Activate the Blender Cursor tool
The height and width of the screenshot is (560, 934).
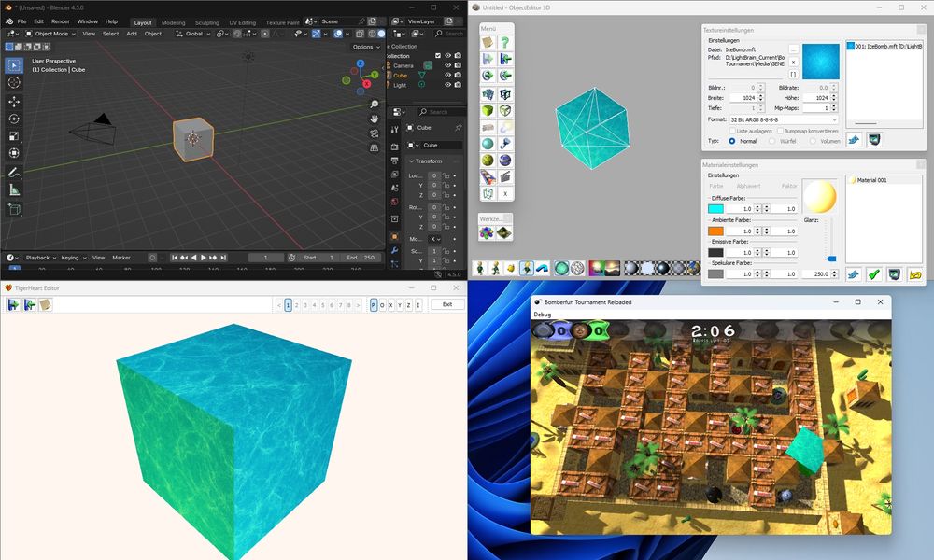coord(14,83)
